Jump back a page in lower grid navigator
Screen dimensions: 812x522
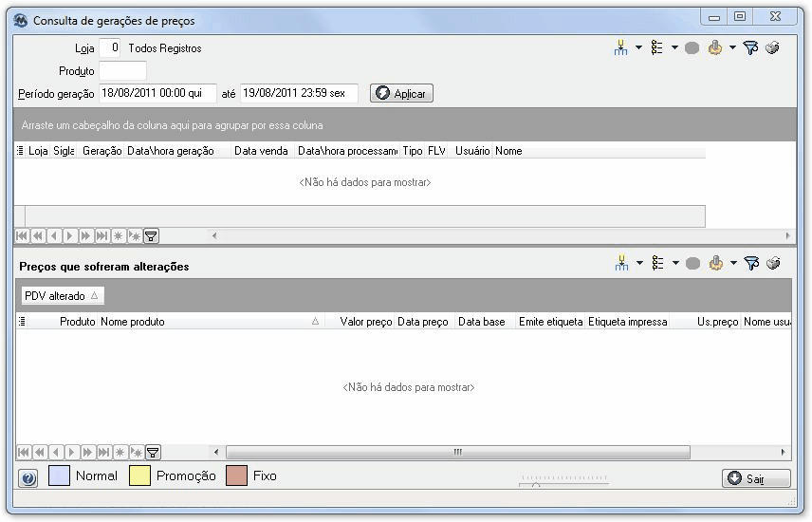(40, 452)
